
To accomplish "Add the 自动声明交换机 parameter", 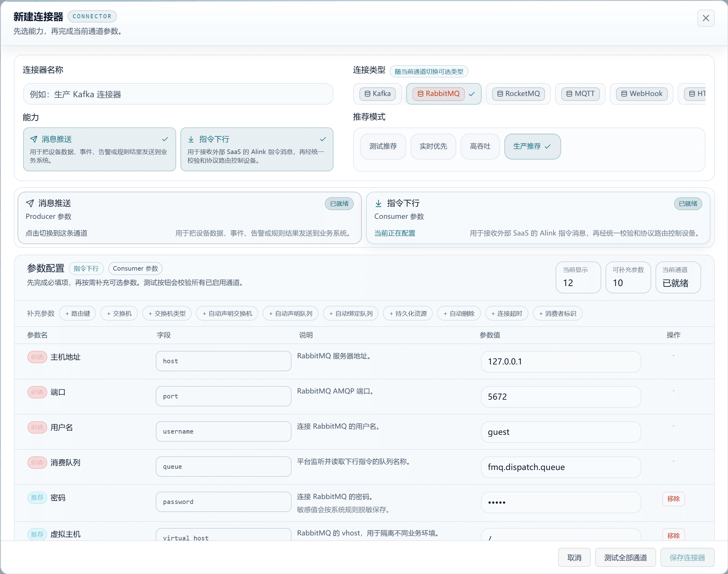I will 227,313.
